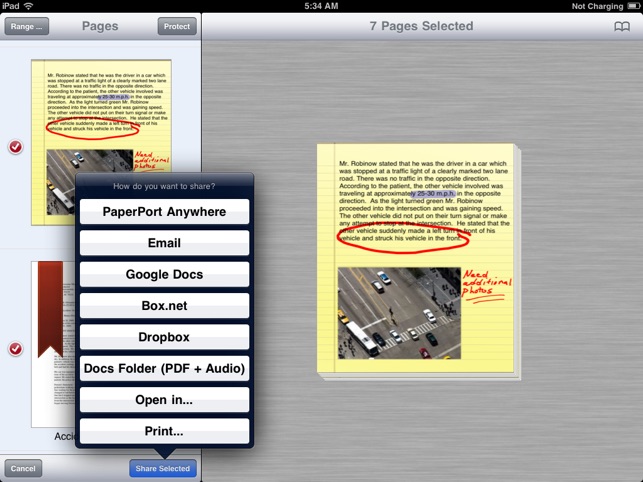Tap the battery status icon
Image resolution: width=643 pixels, height=482 pixels.
point(634,6)
